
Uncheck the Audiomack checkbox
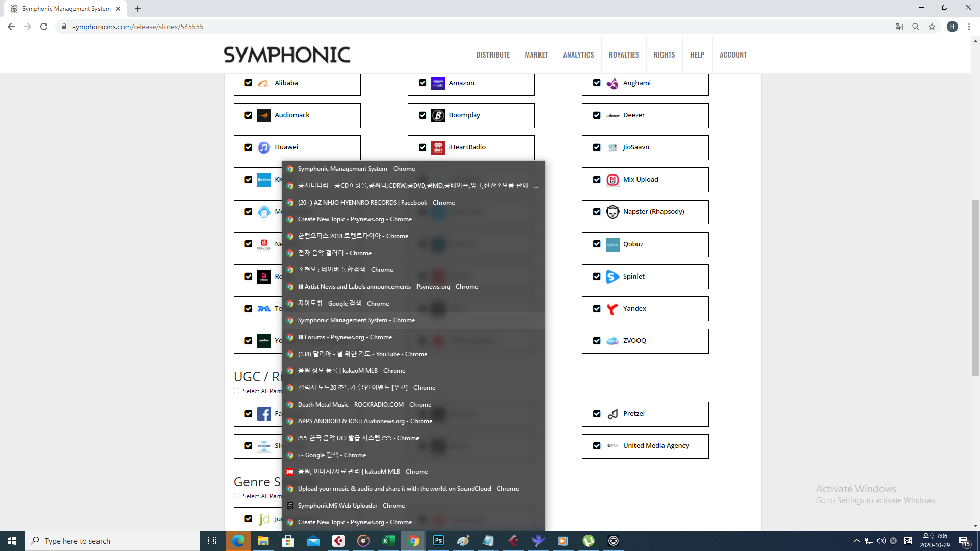[248, 115]
